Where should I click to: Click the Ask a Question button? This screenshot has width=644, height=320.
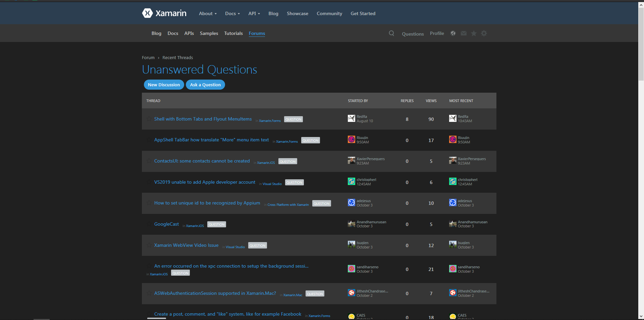[x=205, y=85]
